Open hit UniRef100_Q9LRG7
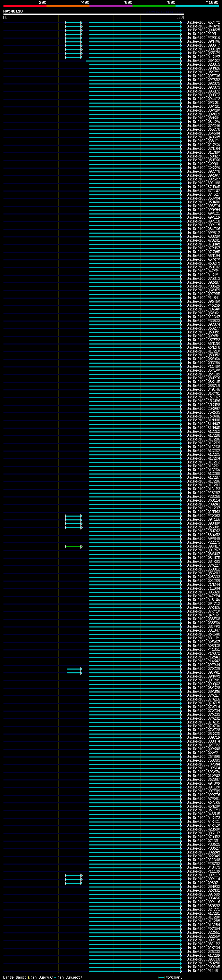 click(203, 550)
